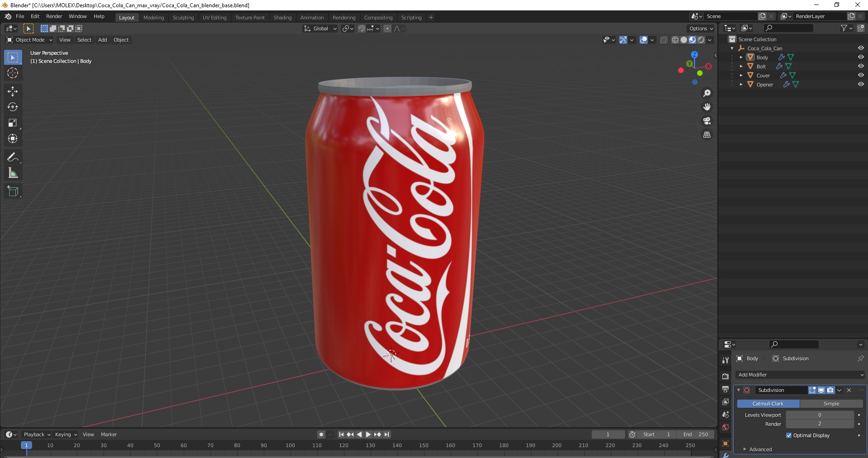The image size is (868, 458).
Task: Expand the Opener item in outliner
Action: [x=741, y=85]
